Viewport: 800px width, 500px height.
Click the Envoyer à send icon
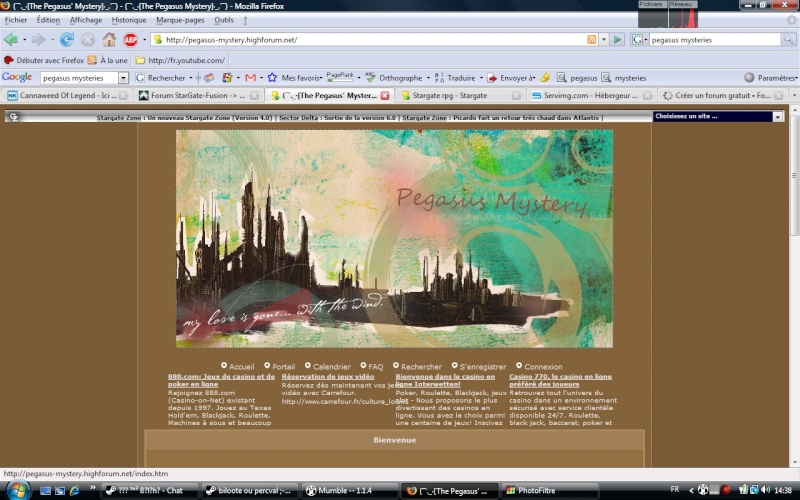pos(492,78)
